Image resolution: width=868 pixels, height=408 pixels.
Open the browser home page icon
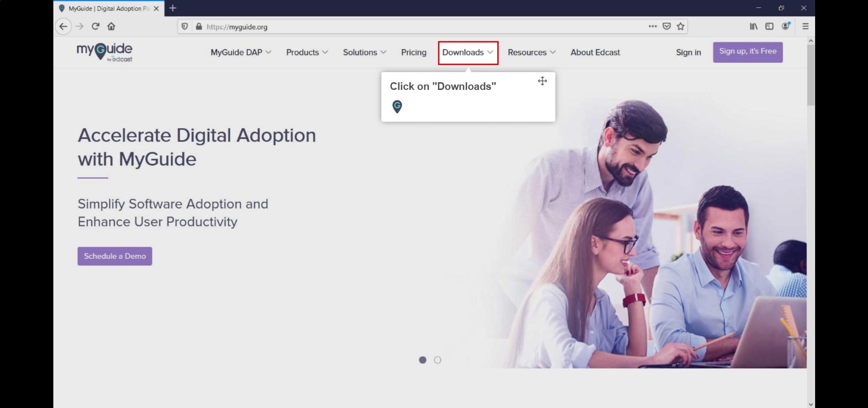click(x=111, y=27)
